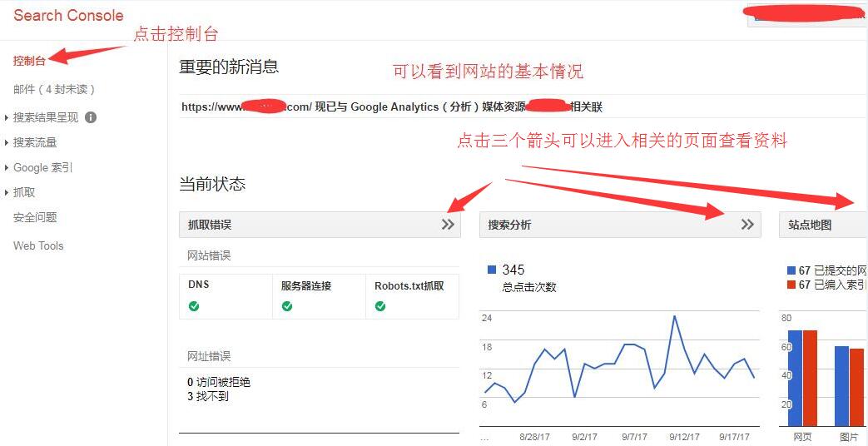This screenshot has height=446, width=868.
Task: Select the Robots.txt抓取 status label
Action: pyautogui.click(x=409, y=286)
